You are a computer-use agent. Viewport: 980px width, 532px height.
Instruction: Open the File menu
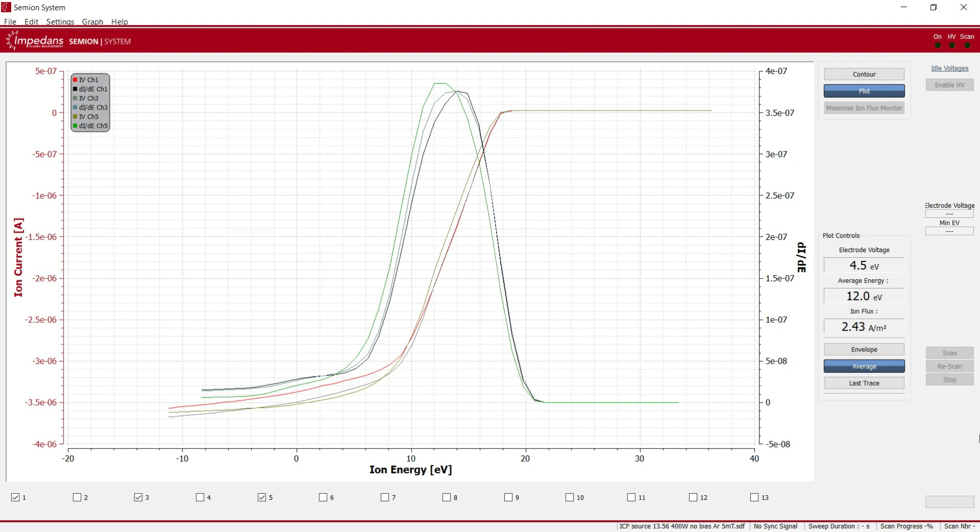coord(10,21)
